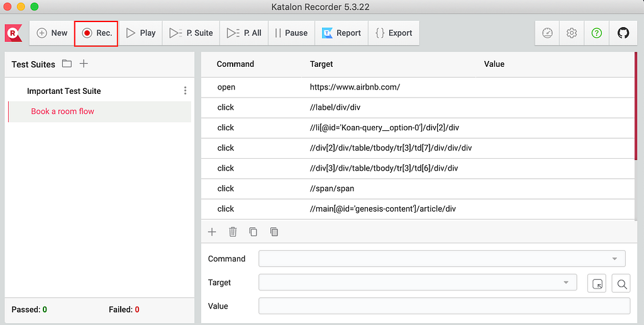
Task: Pause test execution
Action: [291, 33]
